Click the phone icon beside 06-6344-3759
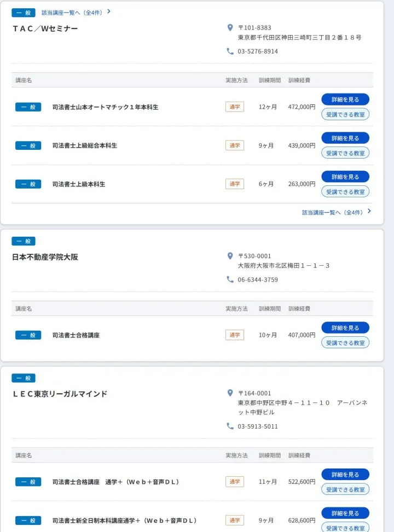This screenshot has width=394, height=532. (x=230, y=279)
